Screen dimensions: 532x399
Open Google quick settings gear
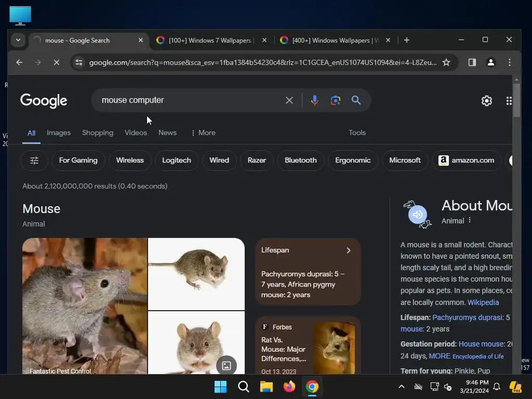[486, 101]
